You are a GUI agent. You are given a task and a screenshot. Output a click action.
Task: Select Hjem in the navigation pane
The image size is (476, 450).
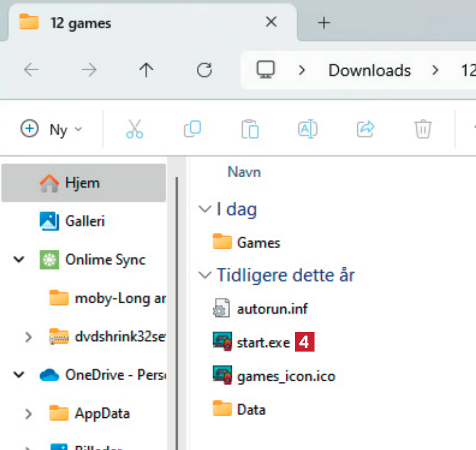82,183
